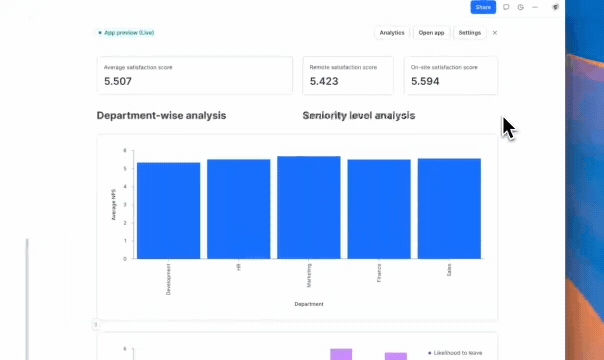This screenshot has height=360, width=604.
Task: Open the Analytics view
Action: click(392, 33)
